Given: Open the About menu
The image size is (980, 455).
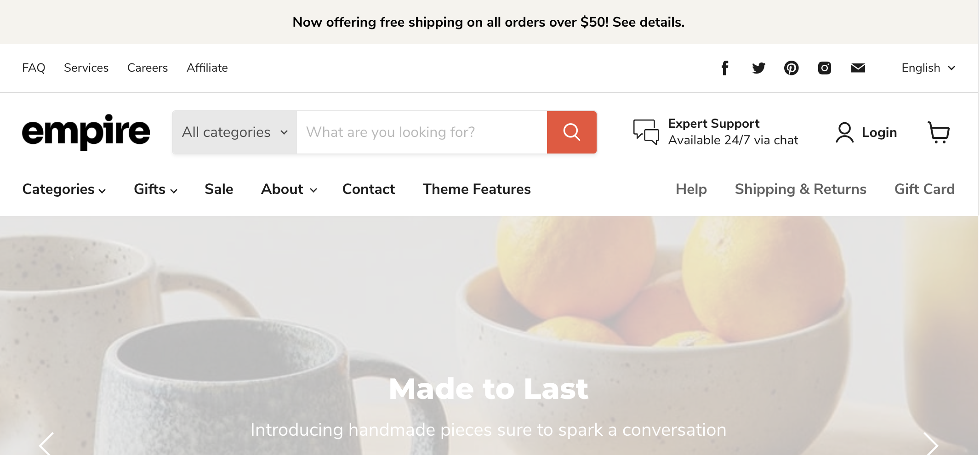Looking at the screenshot, I should 289,189.
